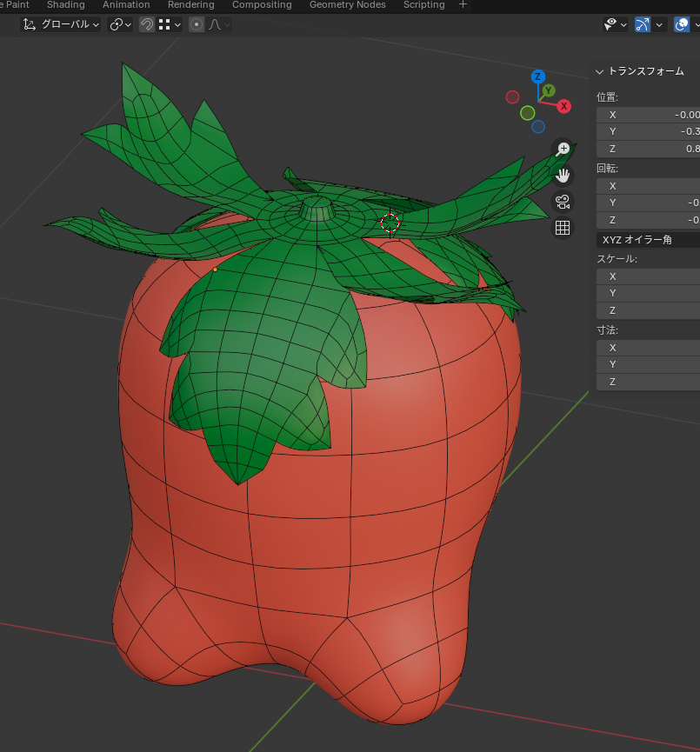The image size is (700, 752).
Task: Click the 寸法 Y value field
Action: (x=648, y=364)
